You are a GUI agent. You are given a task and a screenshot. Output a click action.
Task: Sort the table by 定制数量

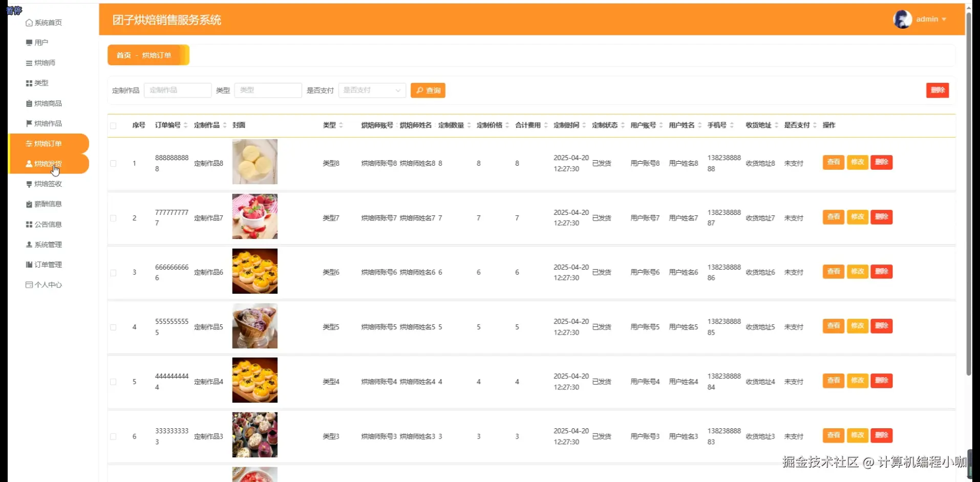tap(469, 125)
